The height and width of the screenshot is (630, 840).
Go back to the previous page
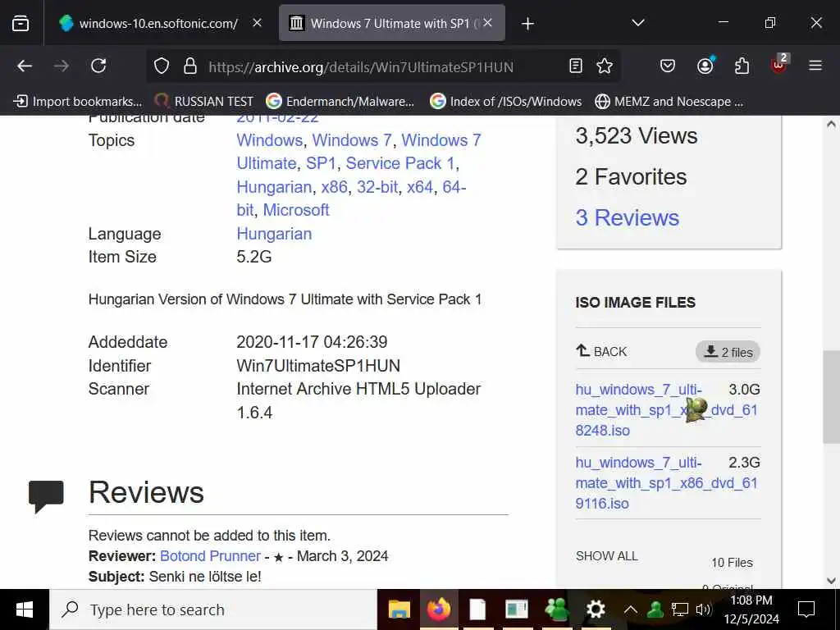[25, 66]
